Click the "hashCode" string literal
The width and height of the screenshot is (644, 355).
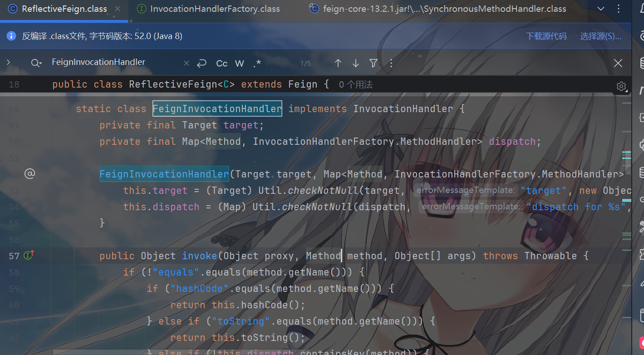(200, 288)
